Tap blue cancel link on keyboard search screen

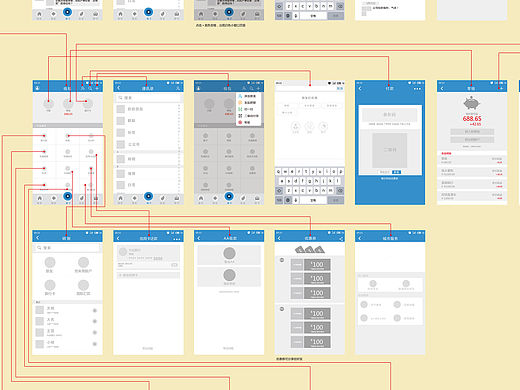[x=340, y=88]
